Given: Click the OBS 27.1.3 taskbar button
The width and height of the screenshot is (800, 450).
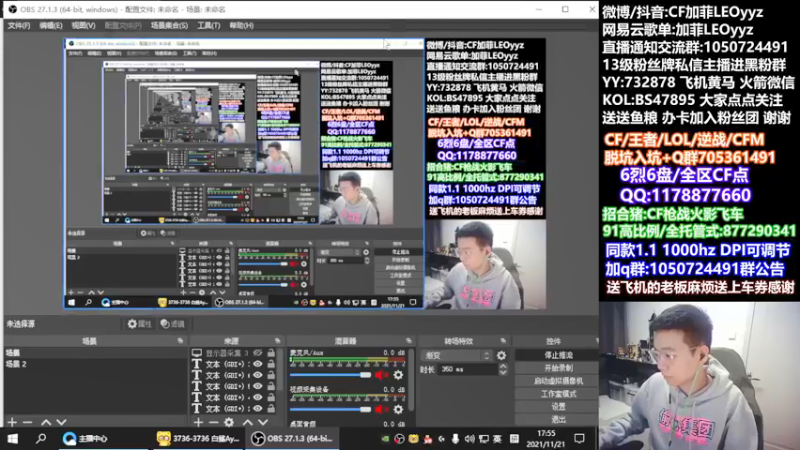Looking at the screenshot, I should point(293,438).
